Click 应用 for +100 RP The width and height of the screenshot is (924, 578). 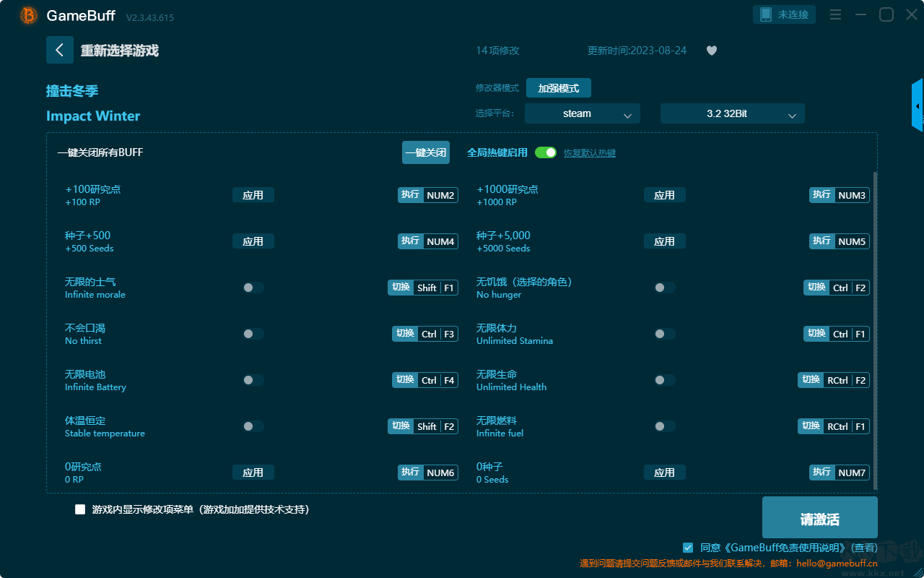tap(253, 195)
